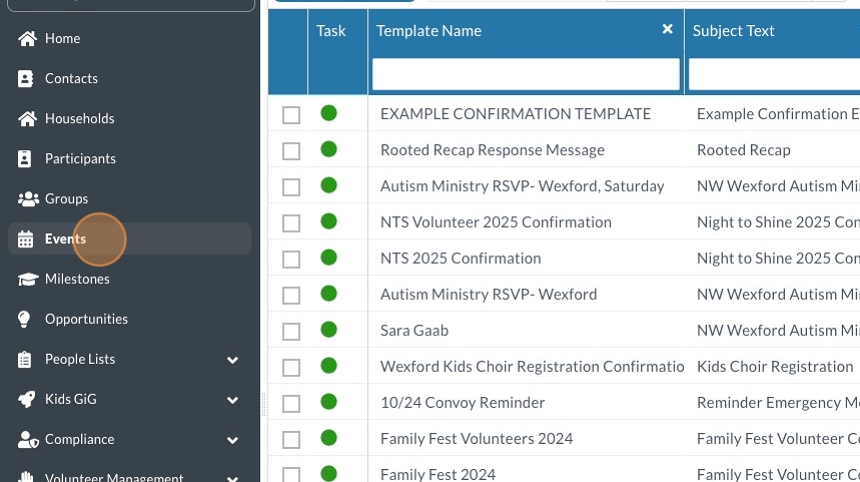
Task: Click the Households icon in sidebar
Action: tap(27, 119)
